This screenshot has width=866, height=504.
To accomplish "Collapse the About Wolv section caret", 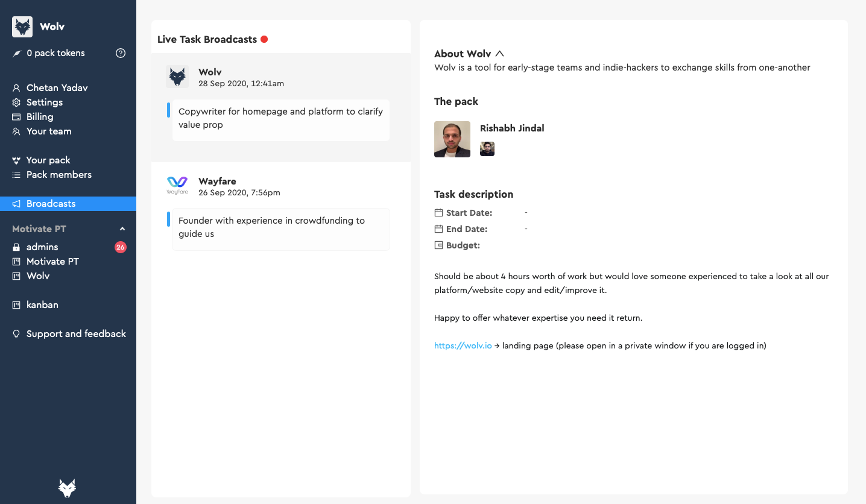I will [499, 54].
